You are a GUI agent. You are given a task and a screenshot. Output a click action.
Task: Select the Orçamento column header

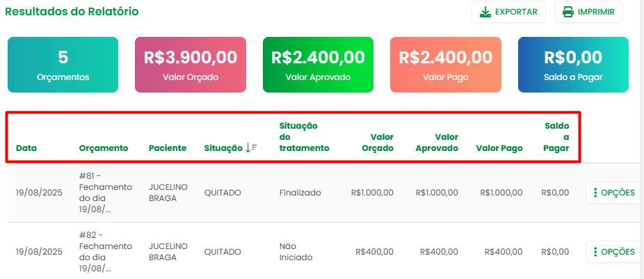(x=104, y=148)
